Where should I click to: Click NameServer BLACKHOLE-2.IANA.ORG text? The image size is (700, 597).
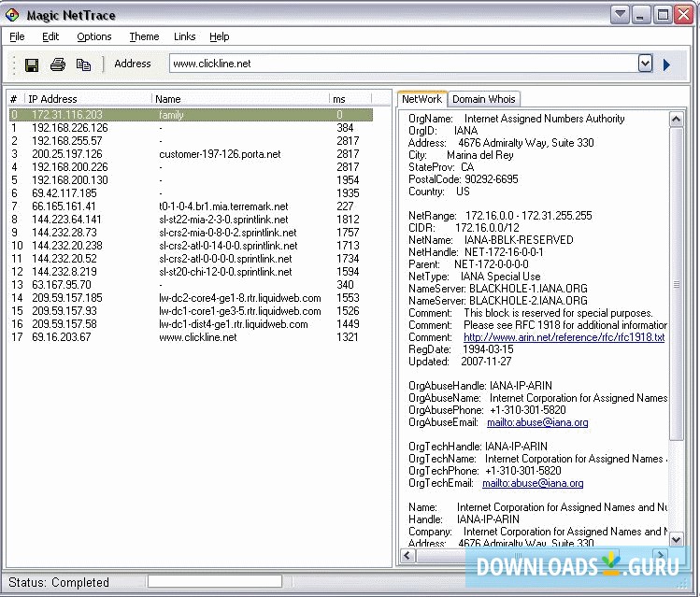(x=498, y=301)
